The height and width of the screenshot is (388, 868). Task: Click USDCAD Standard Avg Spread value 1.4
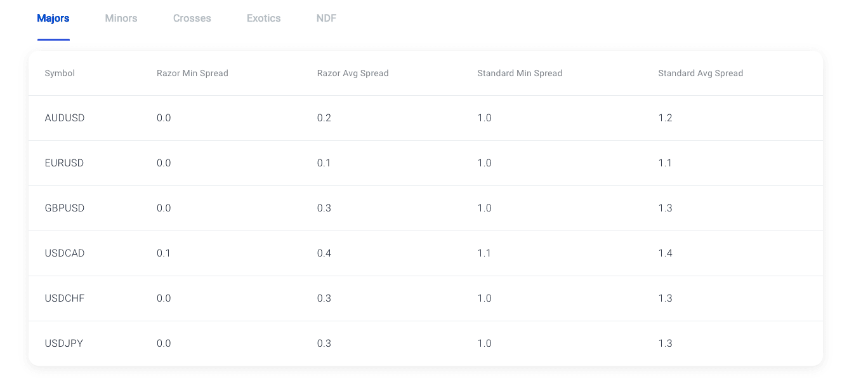665,253
